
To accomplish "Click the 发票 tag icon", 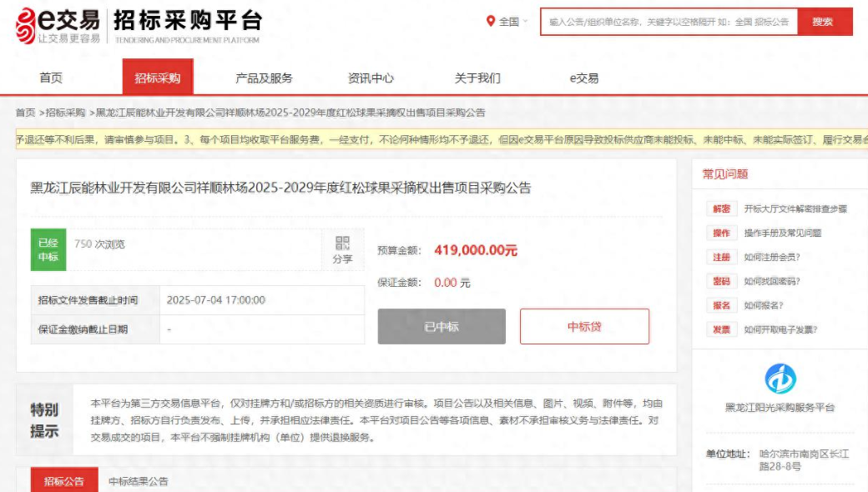I will (x=721, y=329).
